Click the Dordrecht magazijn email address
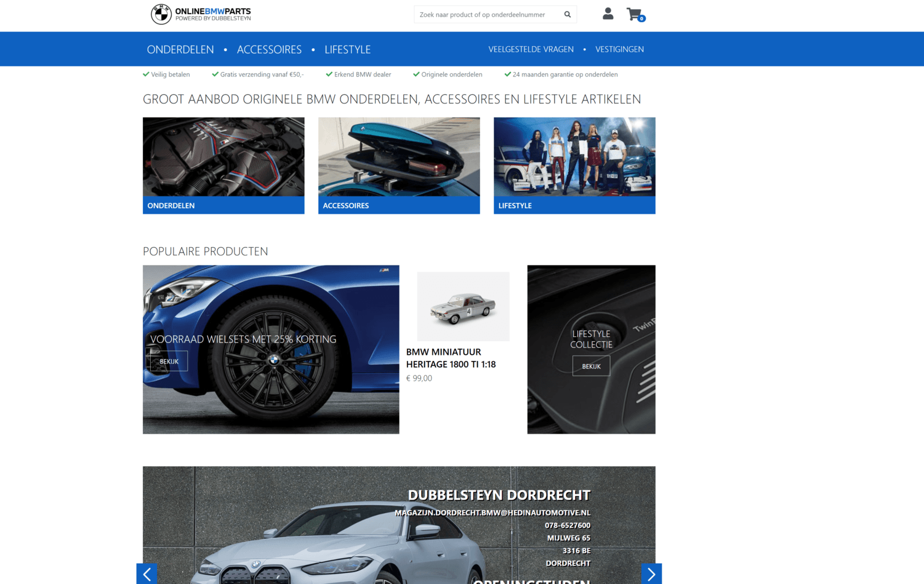This screenshot has height=584, width=924. 492,513
